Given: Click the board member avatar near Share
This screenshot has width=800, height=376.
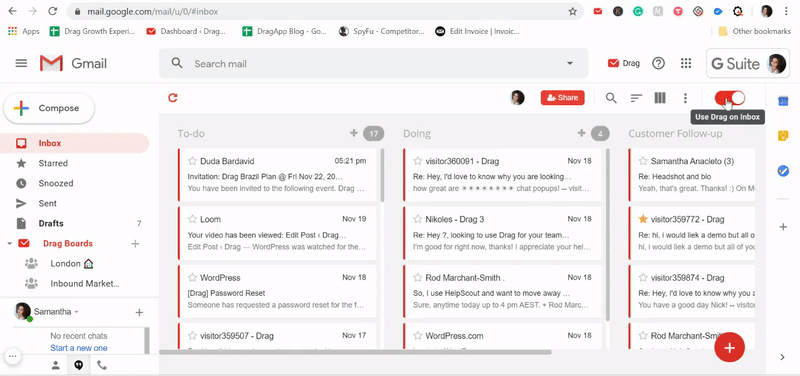Looking at the screenshot, I should 517,98.
